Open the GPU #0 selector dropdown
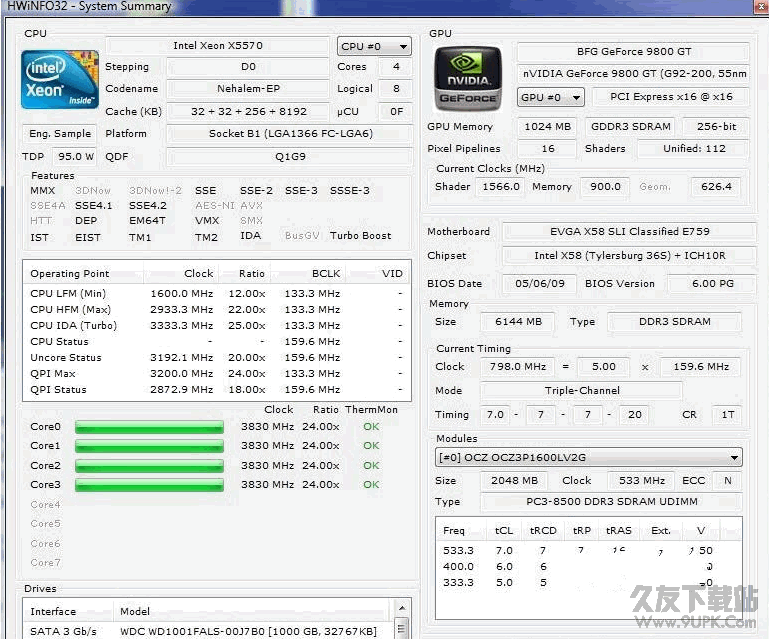Viewport: 769px width, 639px height. click(550, 97)
